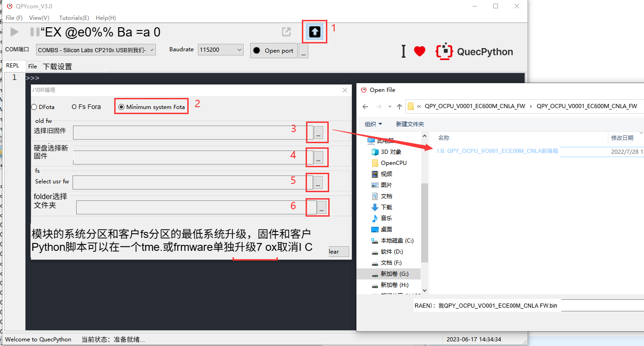Open the 图片 sidebar folder
Screen dimensions: 644x346
382,185
